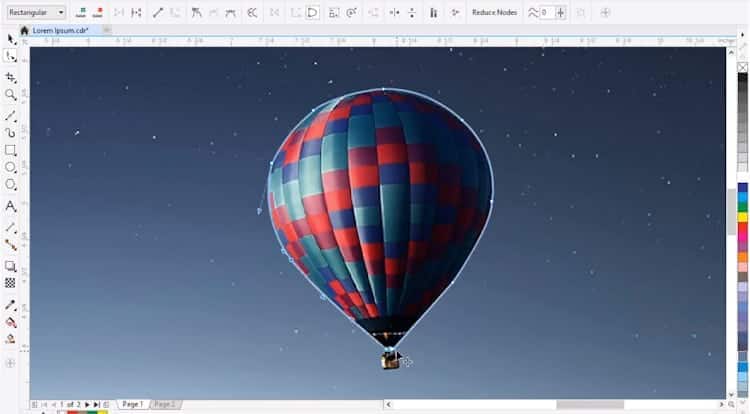Toggle Convert to Line node option

point(157,13)
